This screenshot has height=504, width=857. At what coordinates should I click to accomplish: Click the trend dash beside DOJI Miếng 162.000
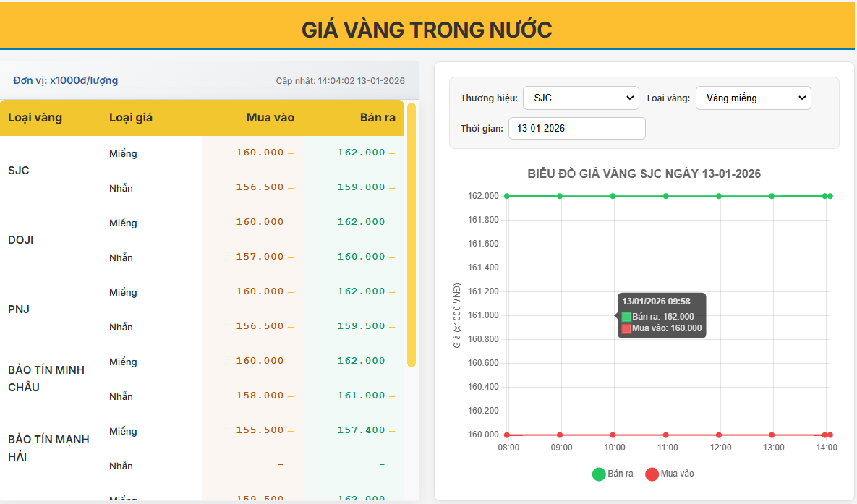point(391,221)
